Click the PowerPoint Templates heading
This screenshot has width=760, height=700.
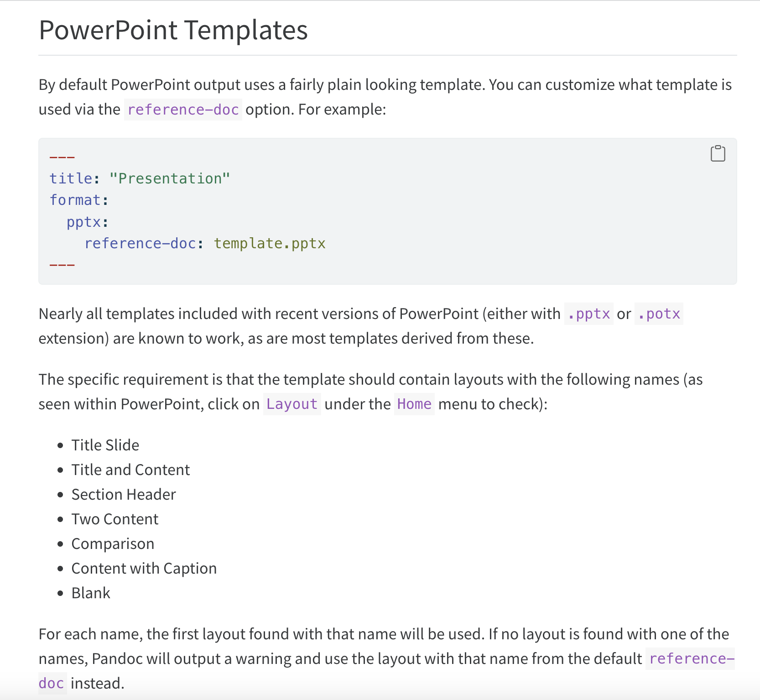point(173,30)
